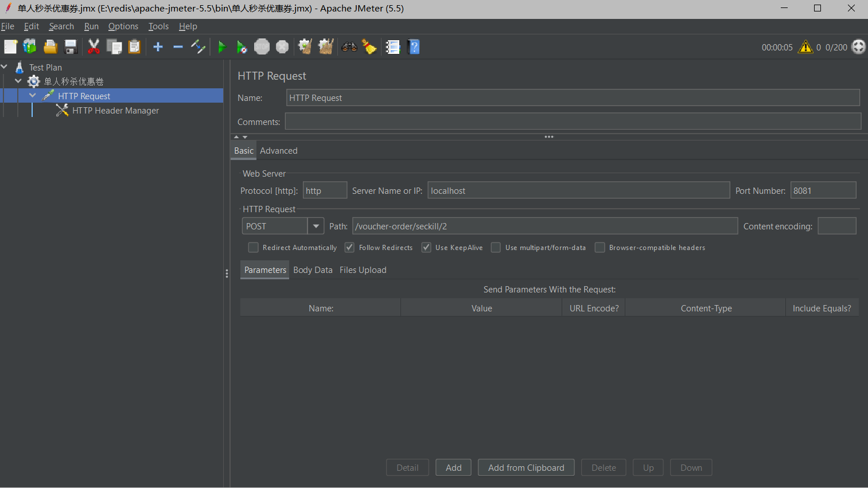Select the Parameters tab
This screenshot has height=488, width=868.
coord(265,270)
